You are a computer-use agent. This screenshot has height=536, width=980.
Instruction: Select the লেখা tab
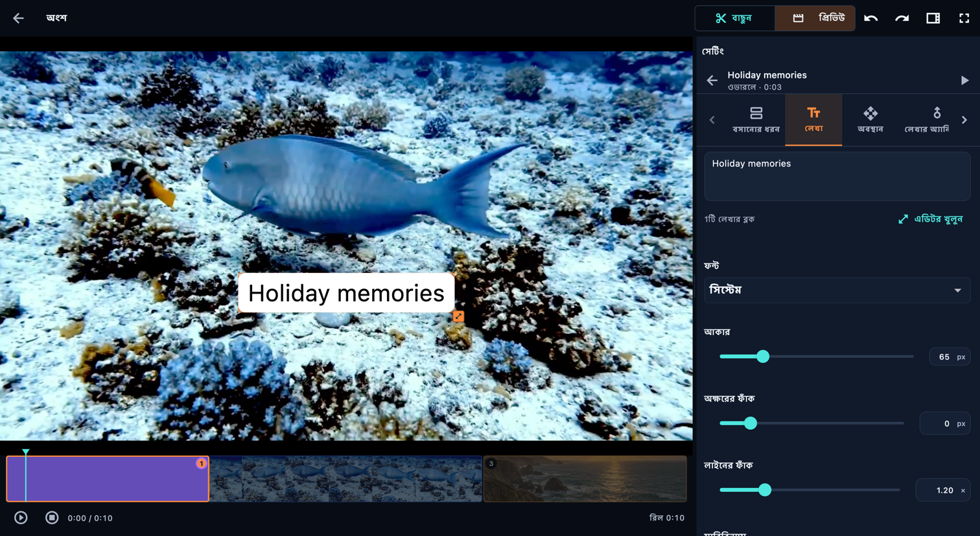[813, 120]
